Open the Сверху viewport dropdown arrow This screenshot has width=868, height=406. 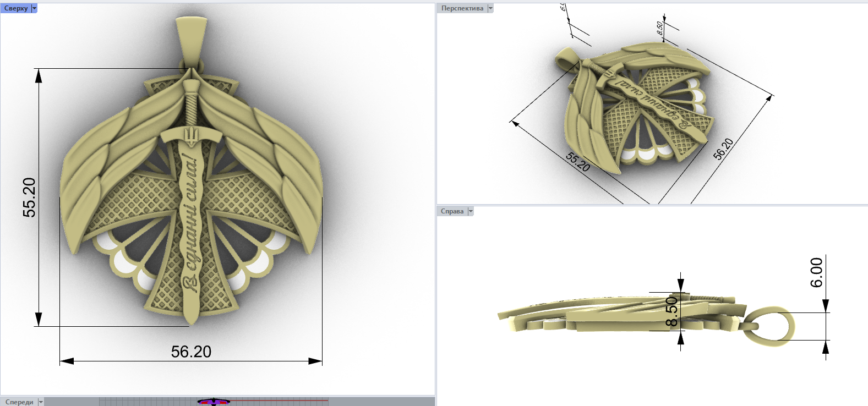(x=34, y=8)
